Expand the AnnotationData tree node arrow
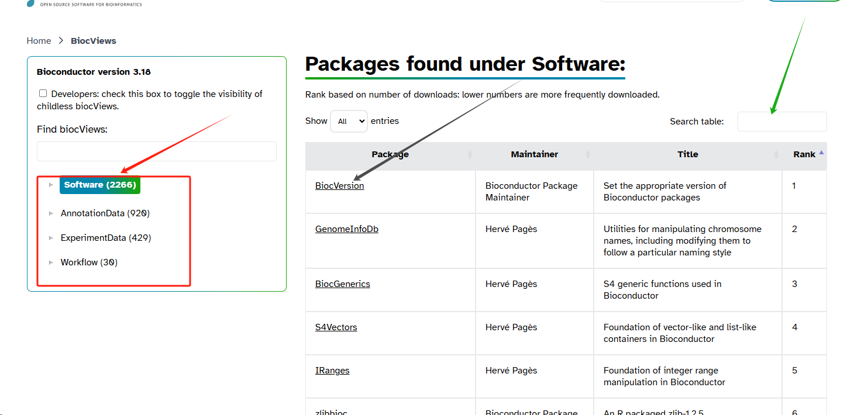 tap(51, 213)
